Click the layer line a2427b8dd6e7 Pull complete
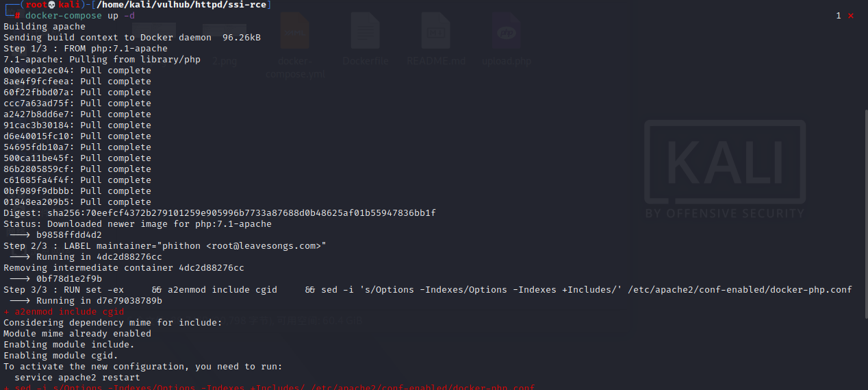Viewport: 868px width, 390px height. (x=77, y=114)
